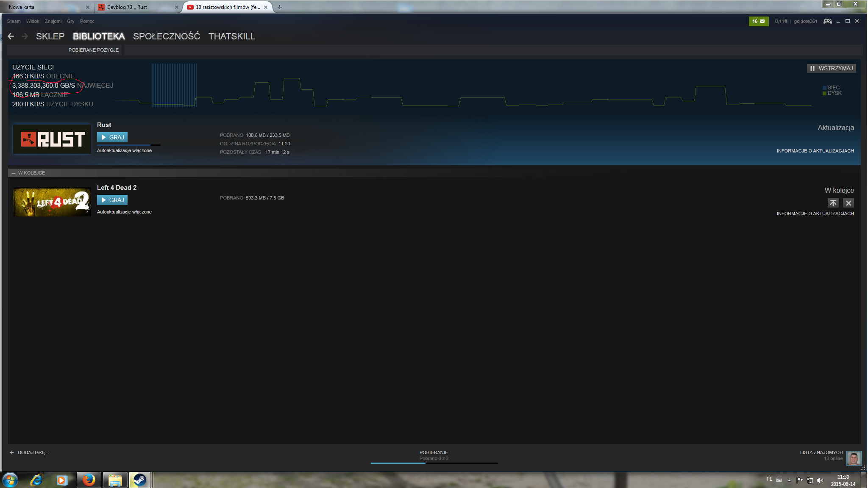Open the 16 notifications inbox
This screenshot has height=488, width=868.
coord(758,21)
